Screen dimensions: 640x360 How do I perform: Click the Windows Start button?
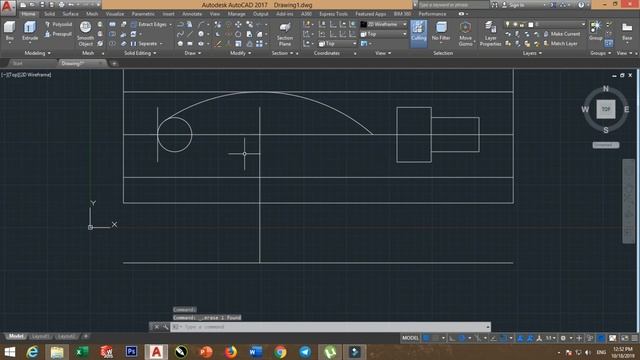[x=10, y=351]
